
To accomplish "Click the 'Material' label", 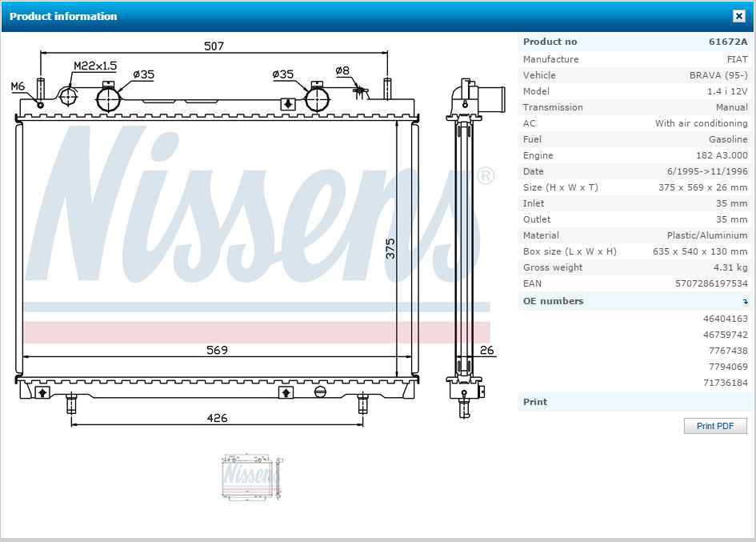I will (x=541, y=235).
